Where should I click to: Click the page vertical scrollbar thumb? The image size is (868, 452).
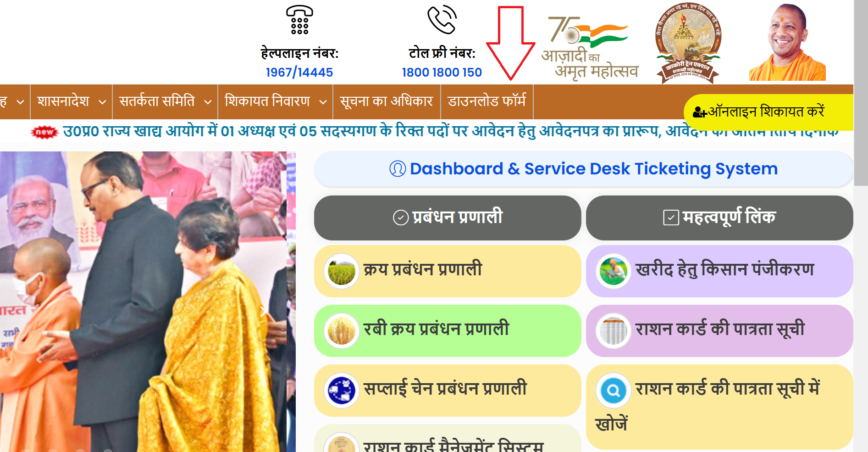(x=861, y=93)
